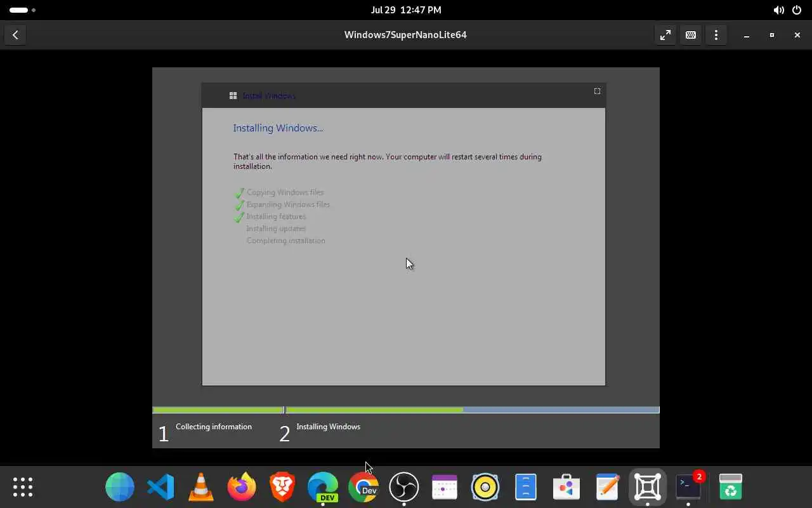Toggle fullscreen for the virtual machine

point(665,35)
